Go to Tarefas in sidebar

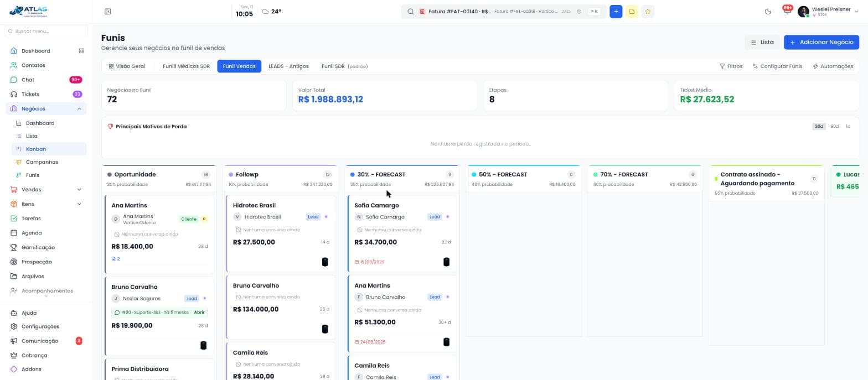click(x=31, y=218)
